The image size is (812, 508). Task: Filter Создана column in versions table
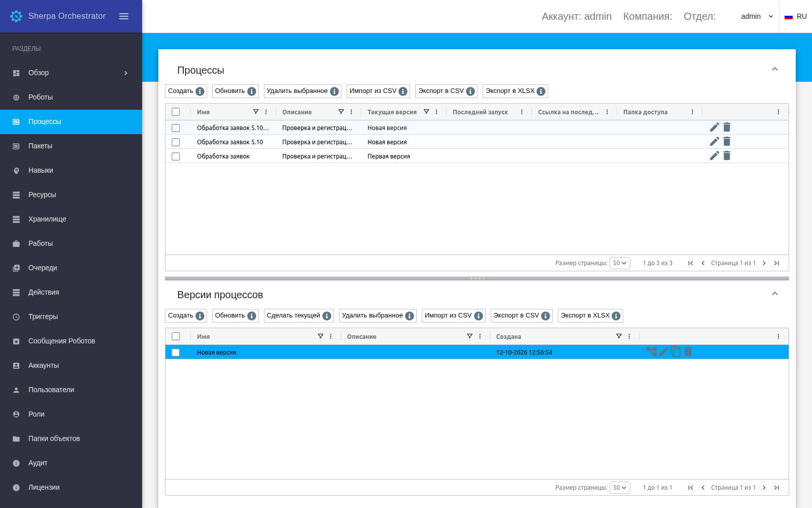point(619,336)
